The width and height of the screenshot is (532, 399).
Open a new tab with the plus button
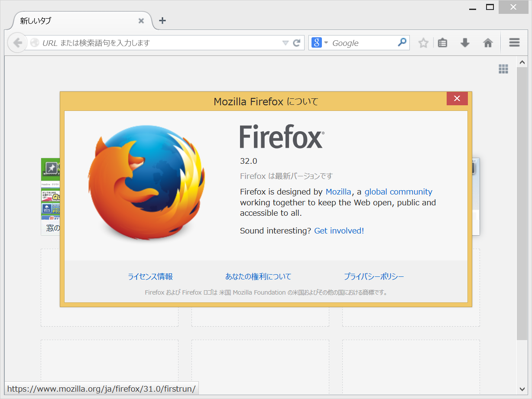[x=162, y=20]
